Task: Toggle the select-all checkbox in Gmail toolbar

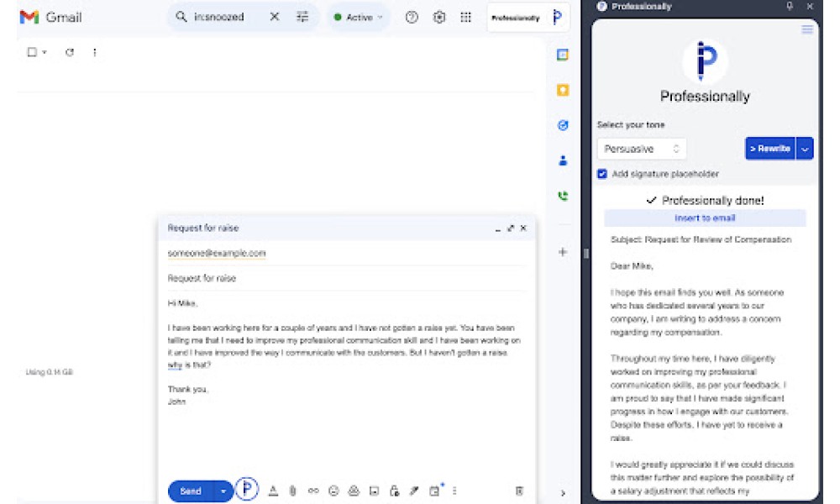Action: (x=32, y=52)
